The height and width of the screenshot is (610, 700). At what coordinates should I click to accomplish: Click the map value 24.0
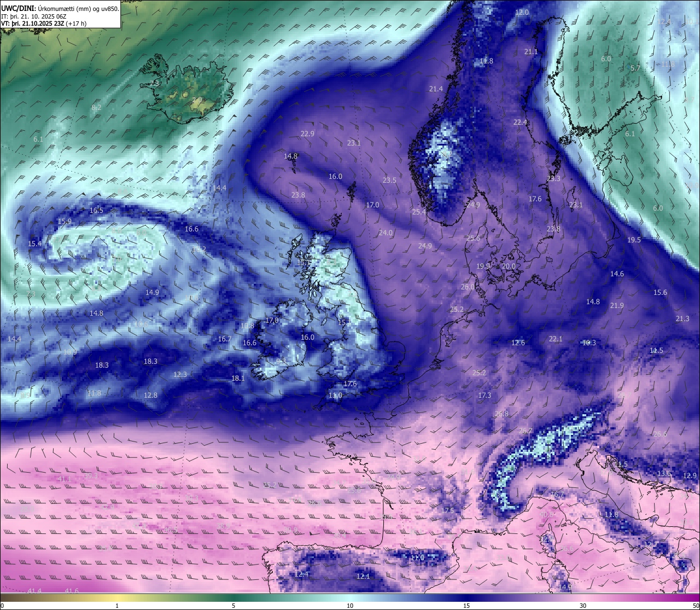click(x=386, y=233)
